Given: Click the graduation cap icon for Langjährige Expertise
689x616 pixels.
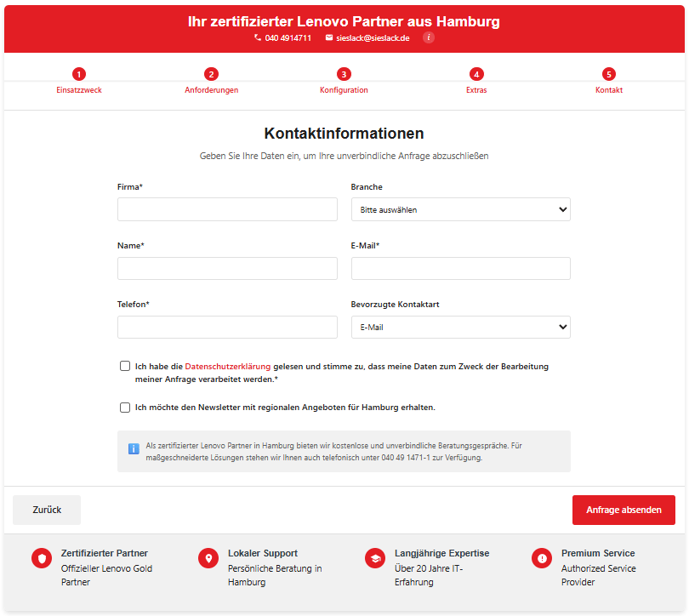Looking at the screenshot, I should click(x=375, y=558).
